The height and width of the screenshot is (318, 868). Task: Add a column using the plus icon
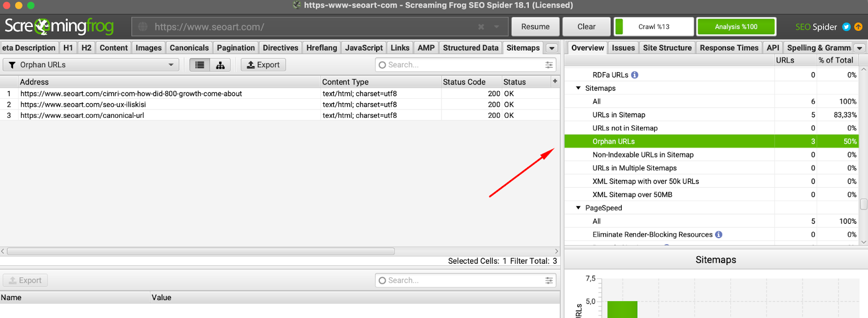pos(555,81)
